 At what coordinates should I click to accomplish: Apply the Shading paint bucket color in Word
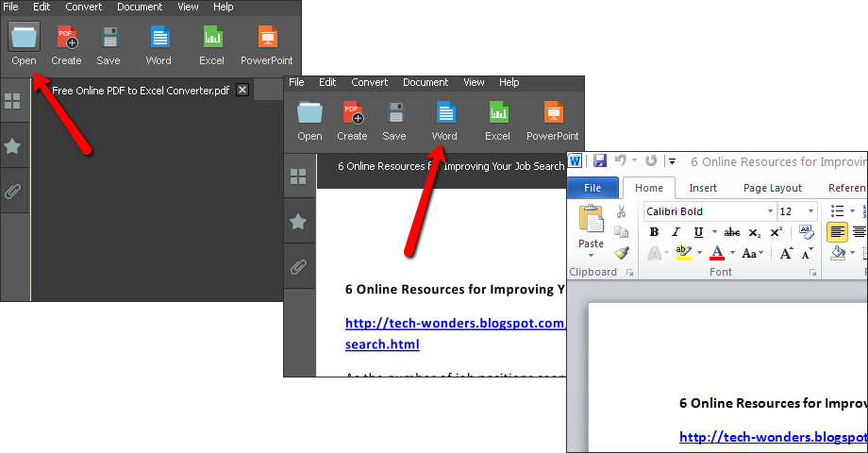[838, 253]
